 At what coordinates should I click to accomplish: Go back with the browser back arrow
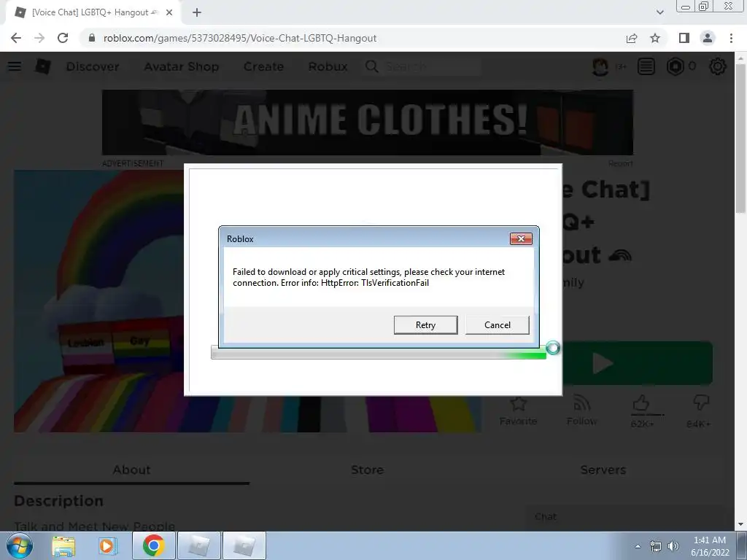click(x=16, y=38)
